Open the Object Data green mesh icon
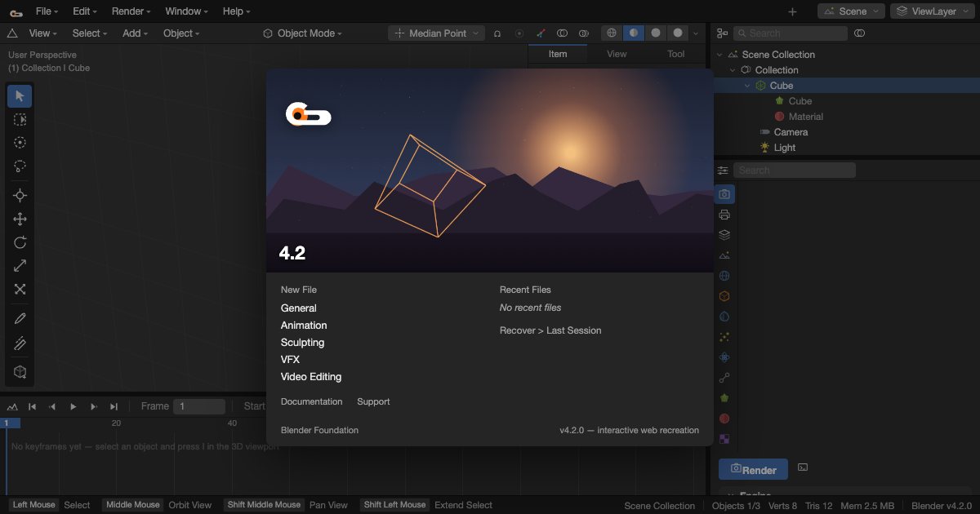980x514 pixels. tap(724, 398)
